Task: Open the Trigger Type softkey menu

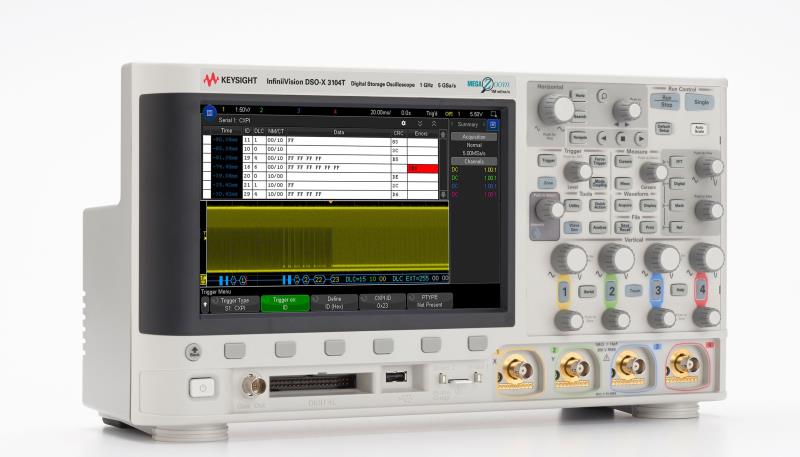Action: (x=235, y=304)
